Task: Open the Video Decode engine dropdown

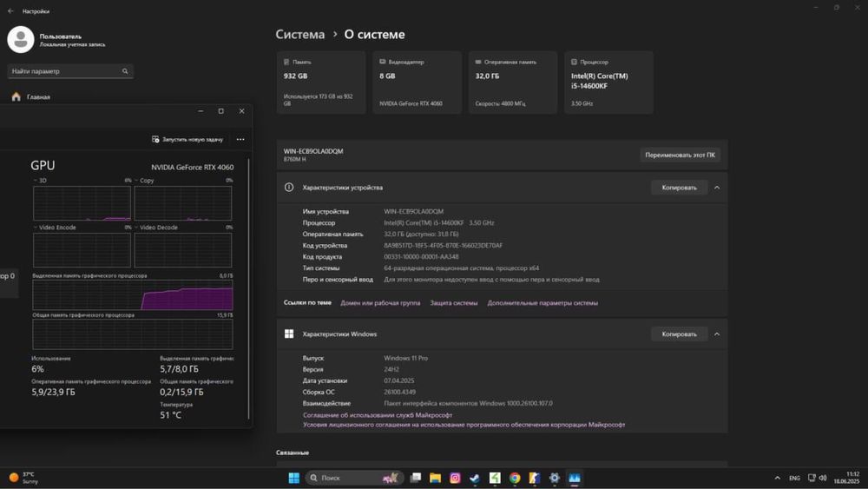Action: pyautogui.click(x=155, y=228)
